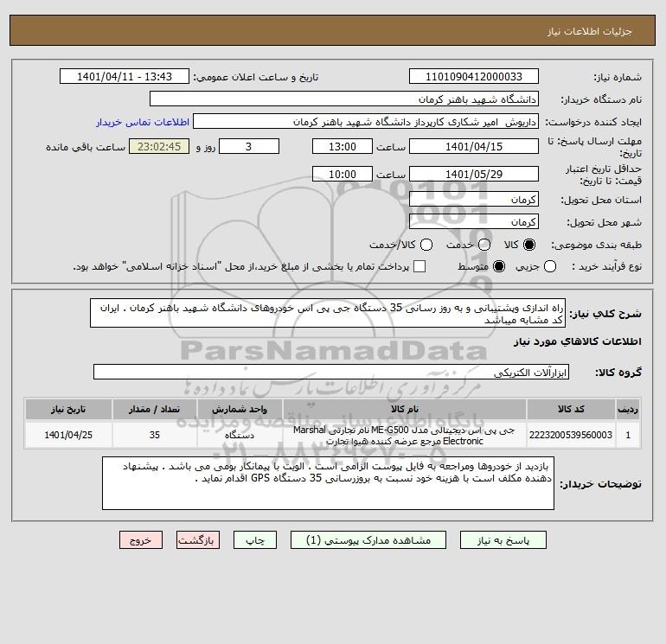Viewport: 666px width, 644px height.
Task: Choose the جزیی purchase type
Action: coord(550,266)
